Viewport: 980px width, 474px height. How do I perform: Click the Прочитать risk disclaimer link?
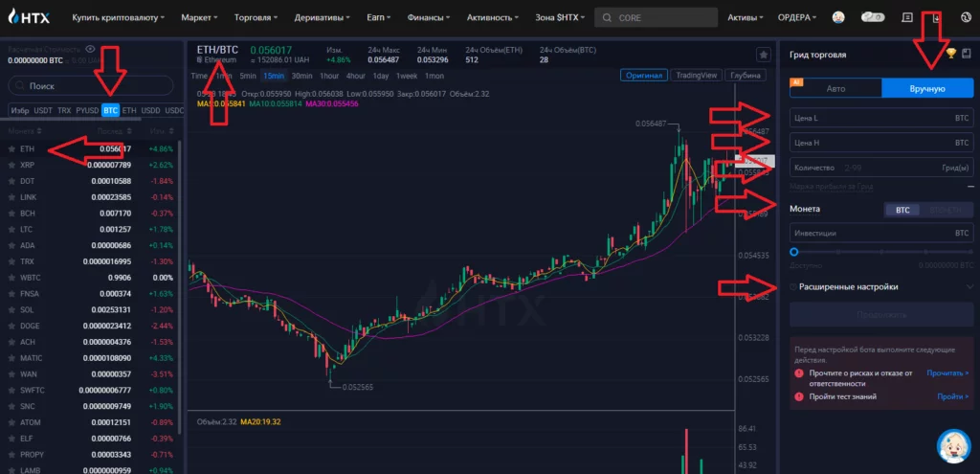[947, 372]
